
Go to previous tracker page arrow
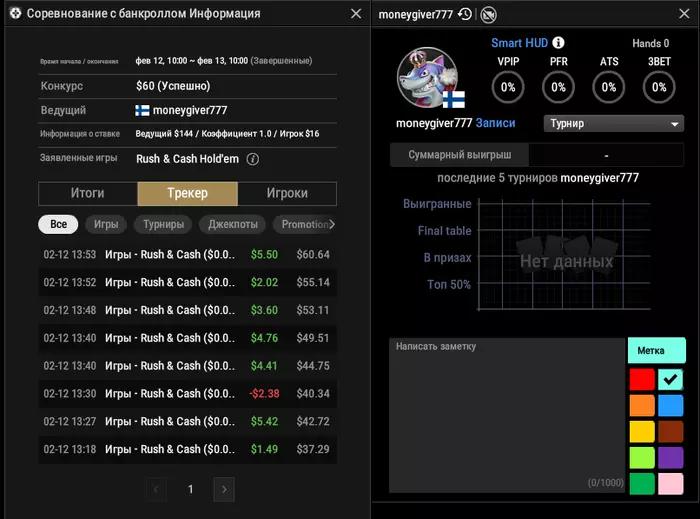pos(156,490)
